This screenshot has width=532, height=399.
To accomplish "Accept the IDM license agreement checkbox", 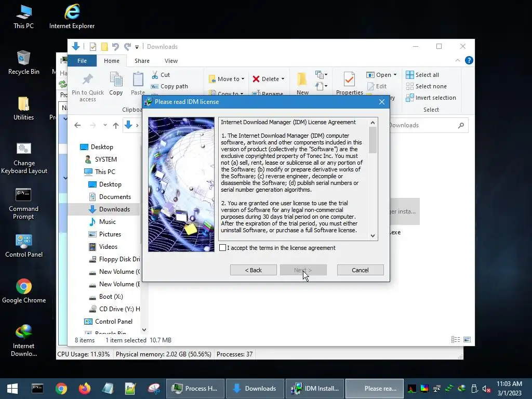I will (x=222, y=248).
